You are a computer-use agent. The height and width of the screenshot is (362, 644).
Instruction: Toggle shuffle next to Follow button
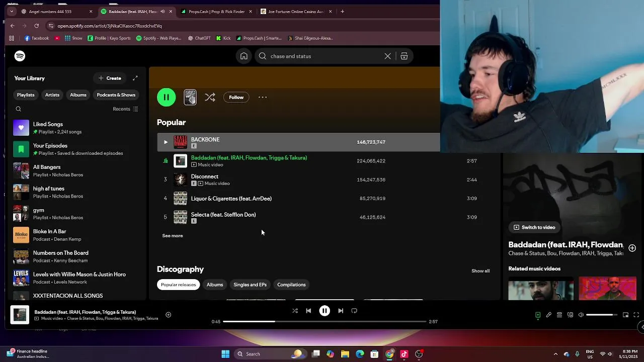(210, 98)
